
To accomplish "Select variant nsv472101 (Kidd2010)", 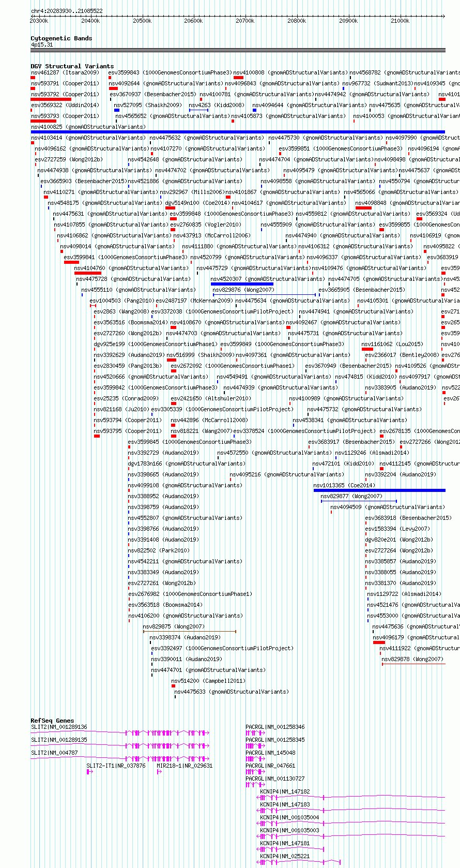I will (x=343, y=463).
